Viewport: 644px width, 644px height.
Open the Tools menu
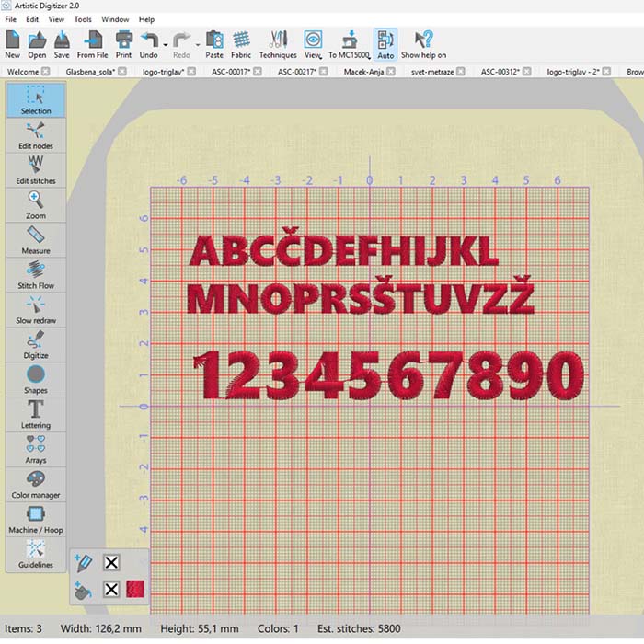pos(83,18)
